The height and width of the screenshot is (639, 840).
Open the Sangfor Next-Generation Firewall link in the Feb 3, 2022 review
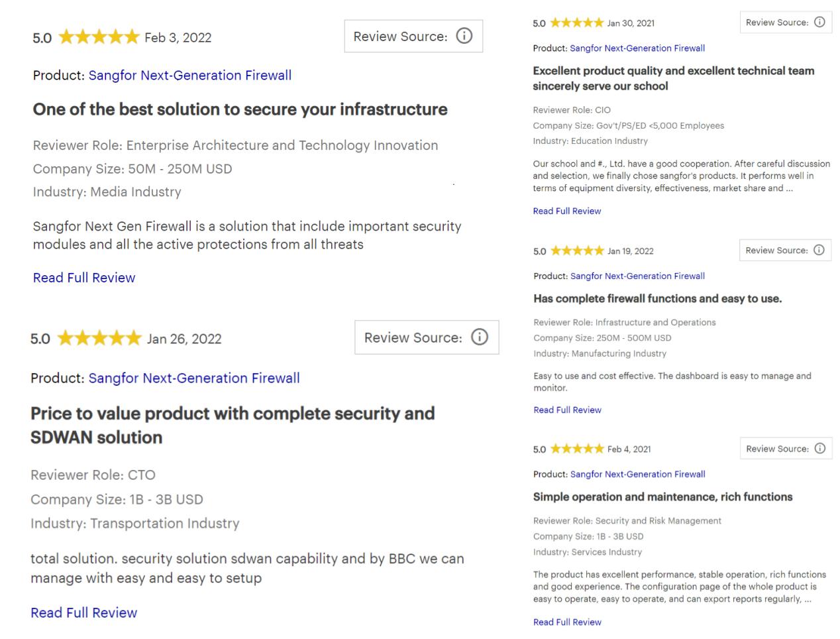(x=189, y=76)
